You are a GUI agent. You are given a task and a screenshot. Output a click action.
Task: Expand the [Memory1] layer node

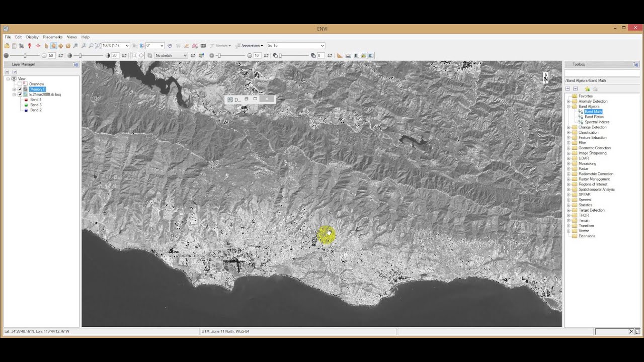pos(14,89)
